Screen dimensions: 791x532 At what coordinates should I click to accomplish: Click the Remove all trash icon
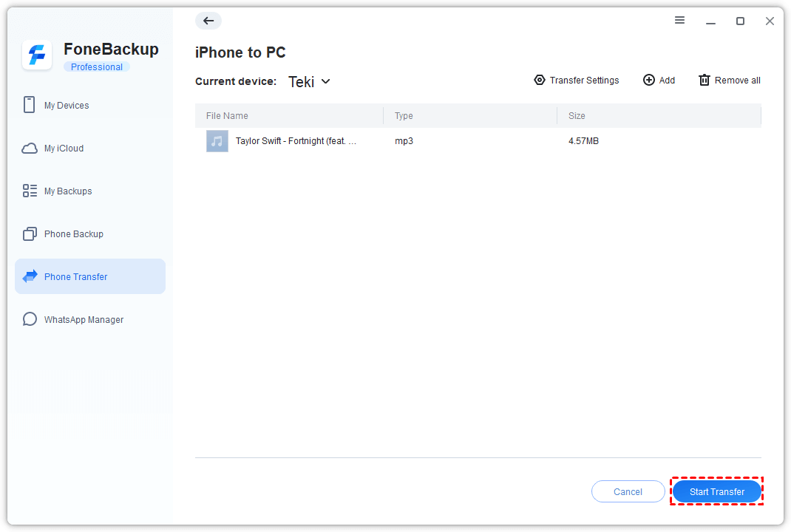coord(705,80)
